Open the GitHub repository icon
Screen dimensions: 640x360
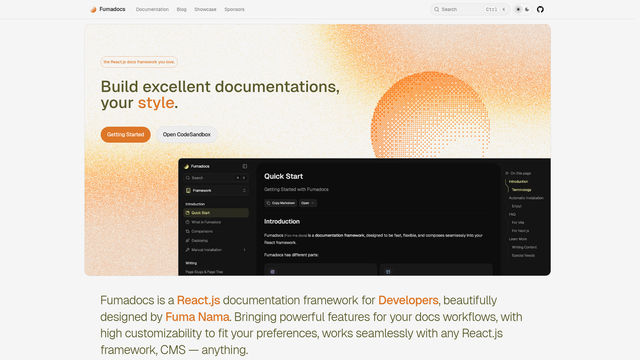pyautogui.click(x=540, y=9)
